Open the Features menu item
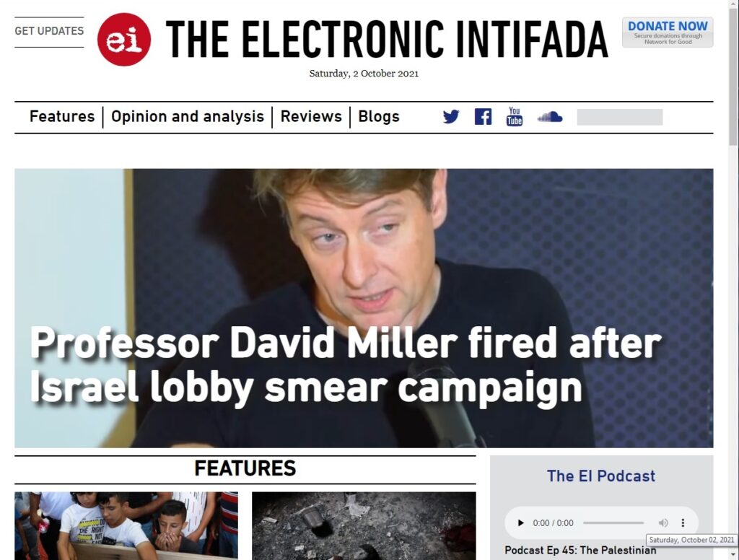 point(62,116)
